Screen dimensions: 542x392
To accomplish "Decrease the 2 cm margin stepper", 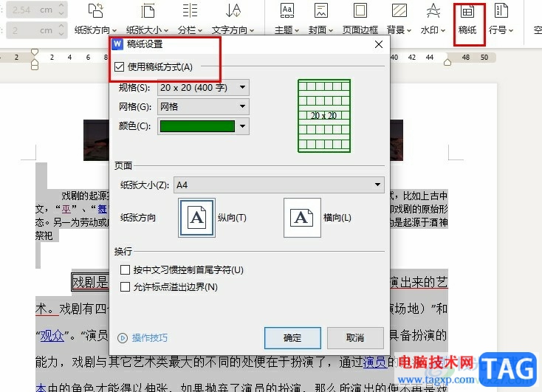I will pyautogui.click(x=61, y=34).
